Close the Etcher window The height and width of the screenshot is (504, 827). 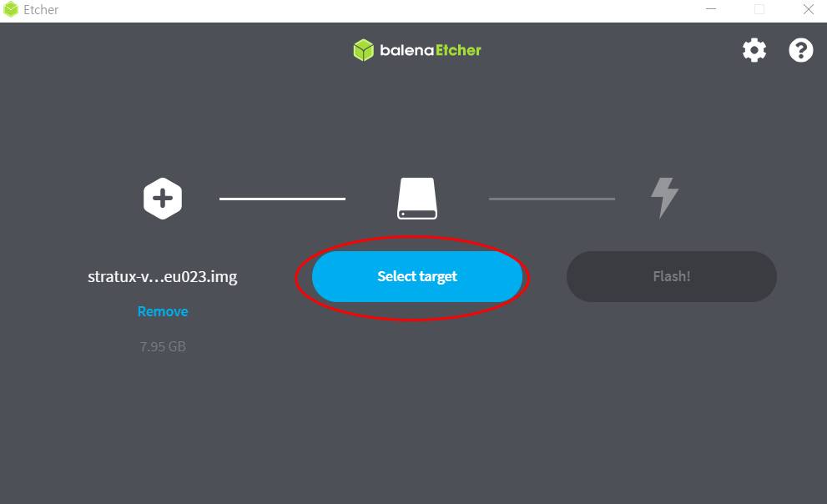coord(808,9)
